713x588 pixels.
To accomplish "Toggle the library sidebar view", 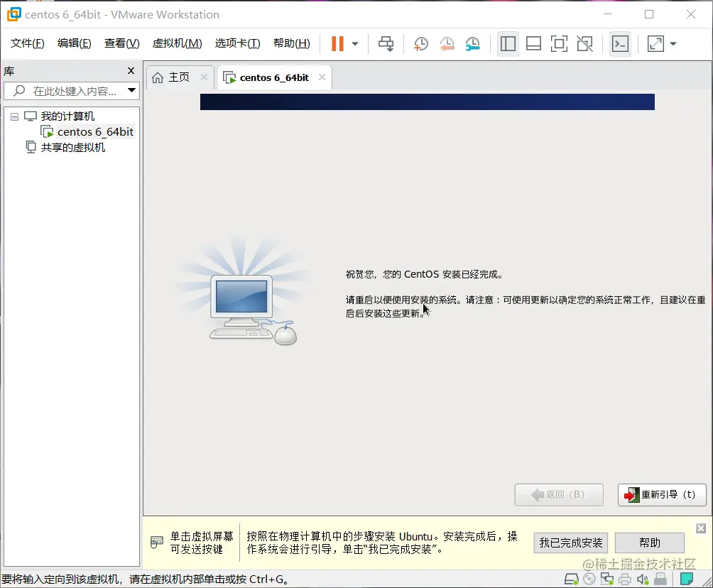I will (x=508, y=43).
